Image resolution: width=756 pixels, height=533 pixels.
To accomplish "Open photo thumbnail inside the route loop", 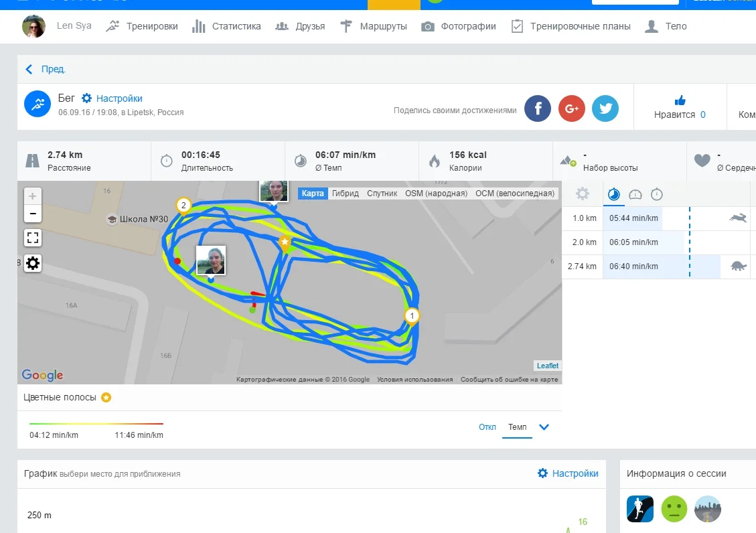I will 211,260.
